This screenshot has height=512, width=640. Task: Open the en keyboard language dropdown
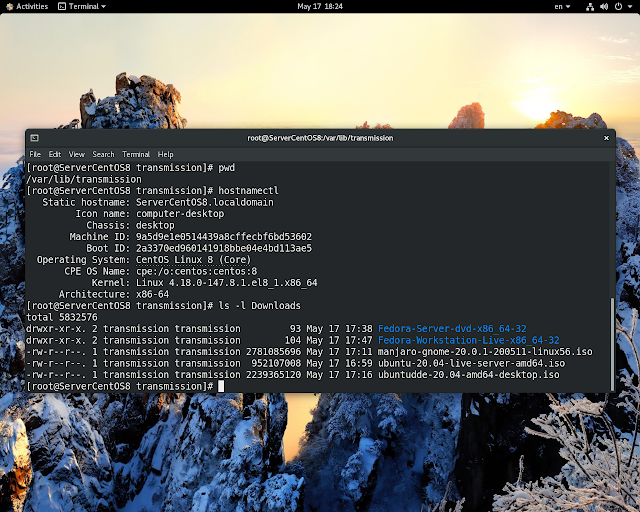pos(562,6)
